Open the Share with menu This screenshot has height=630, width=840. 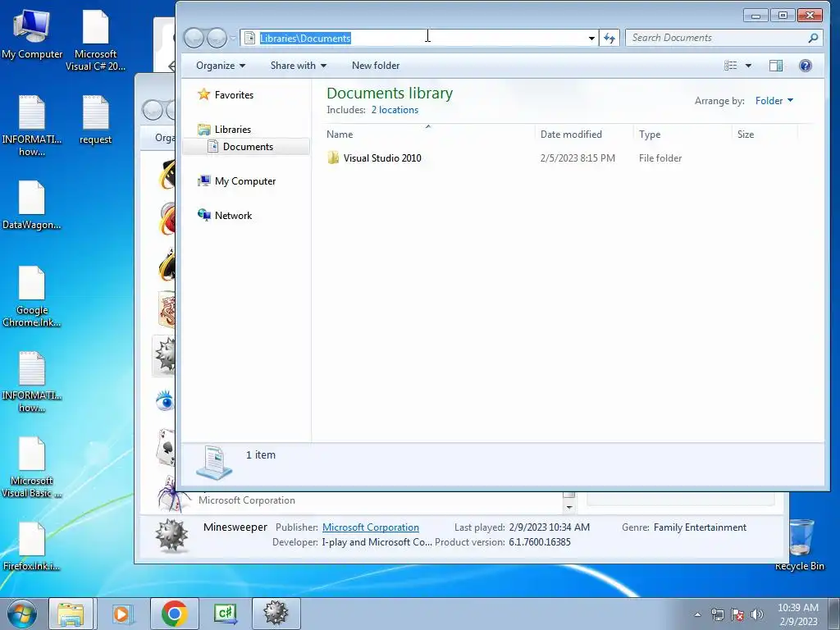[298, 66]
